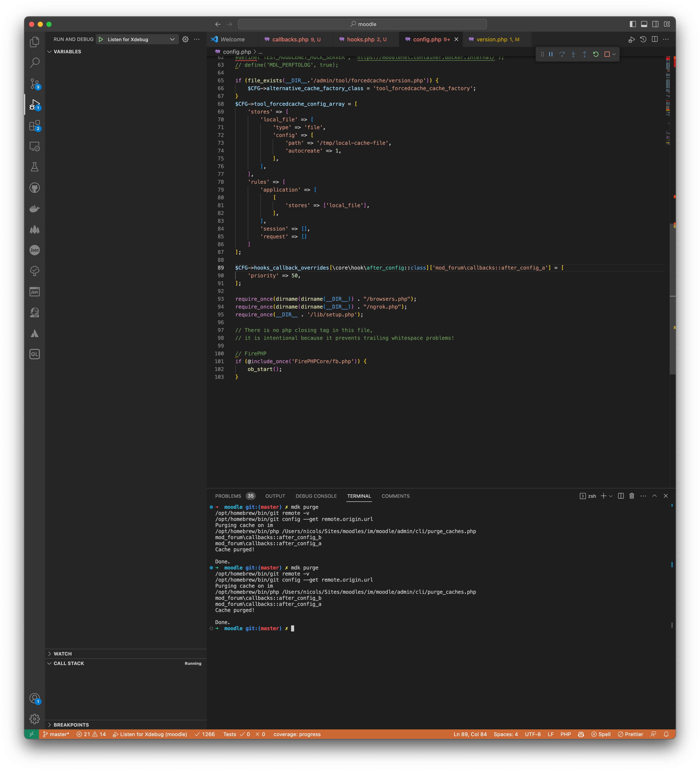Toggle the Secondary Side Bar layout button
700x771 pixels.
655,24
